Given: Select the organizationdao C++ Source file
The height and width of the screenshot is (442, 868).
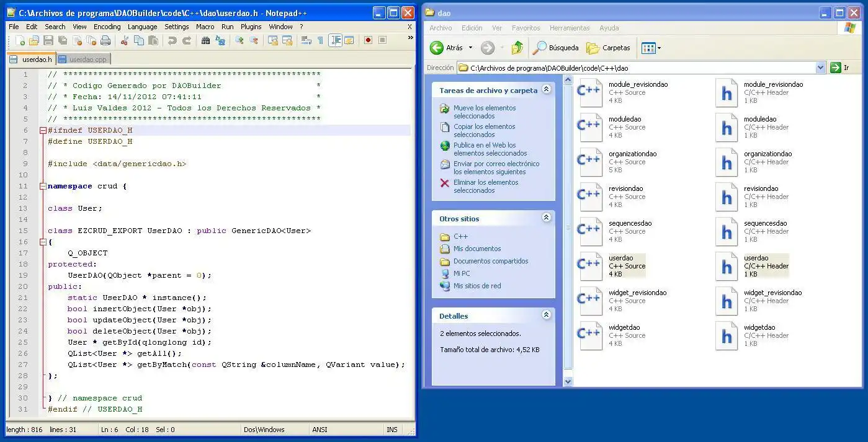Looking at the screenshot, I should (x=591, y=161).
